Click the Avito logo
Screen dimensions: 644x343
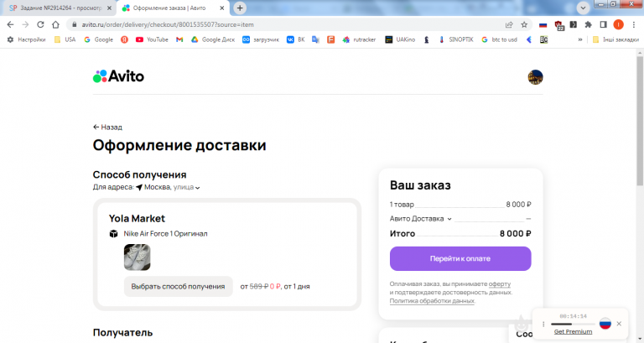pyautogui.click(x=119, y=76)
